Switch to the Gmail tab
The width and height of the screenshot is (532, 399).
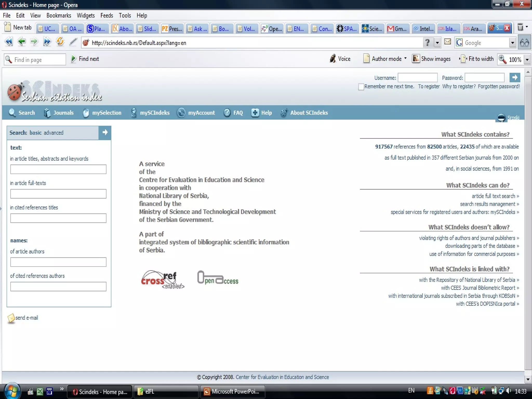click(x=397, y=29)
